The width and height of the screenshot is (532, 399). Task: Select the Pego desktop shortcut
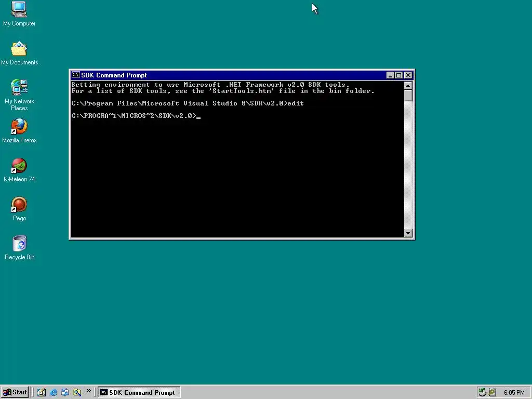(x=19, y=209)
